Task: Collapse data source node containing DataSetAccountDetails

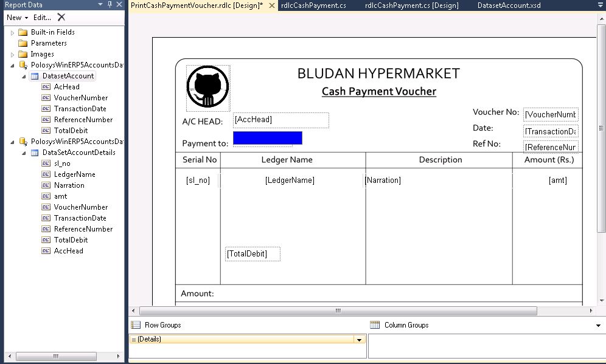Action: 12,142
